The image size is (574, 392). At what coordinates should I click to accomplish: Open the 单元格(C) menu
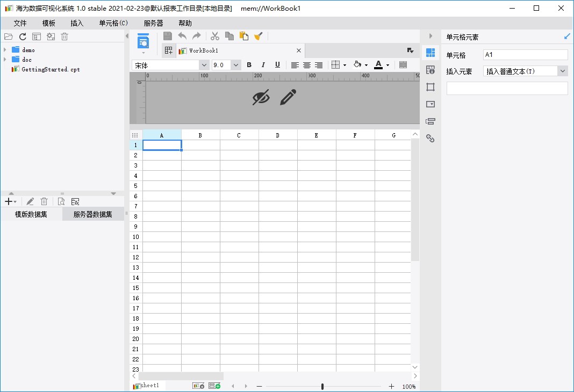(x=113, y=23)
